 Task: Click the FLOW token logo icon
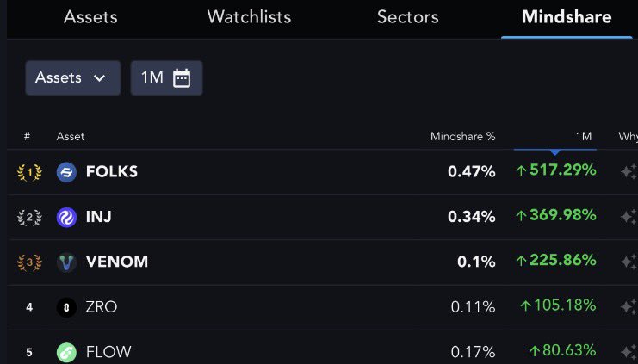(66, 352)
